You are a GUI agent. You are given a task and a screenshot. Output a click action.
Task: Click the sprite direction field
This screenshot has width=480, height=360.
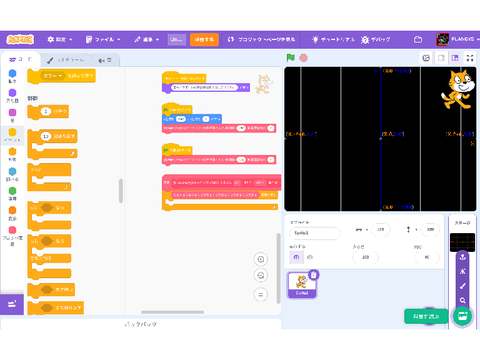coord(427,257)
